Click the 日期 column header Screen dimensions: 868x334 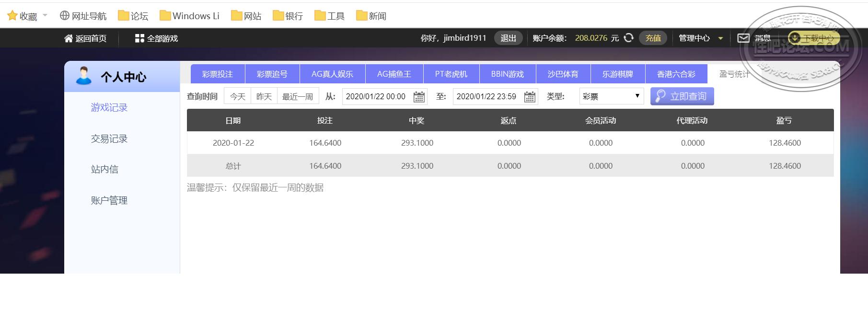(x=233, y=120)
